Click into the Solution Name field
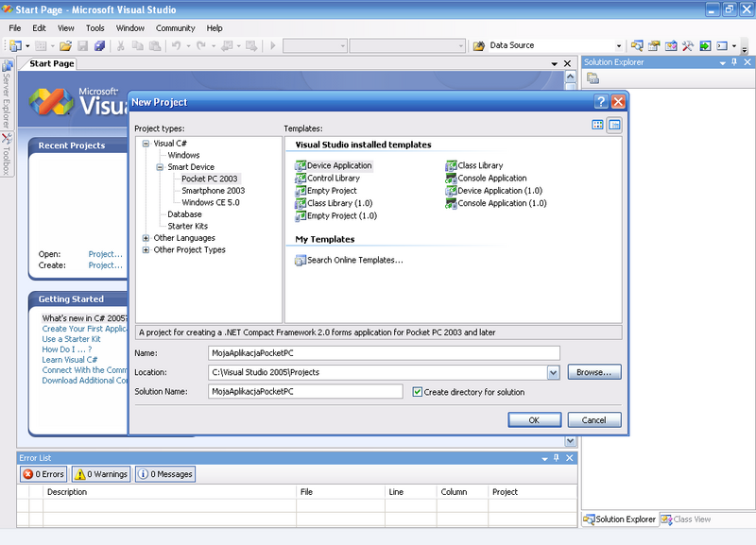Screen dimensions: 756x545 coord(305,392)
